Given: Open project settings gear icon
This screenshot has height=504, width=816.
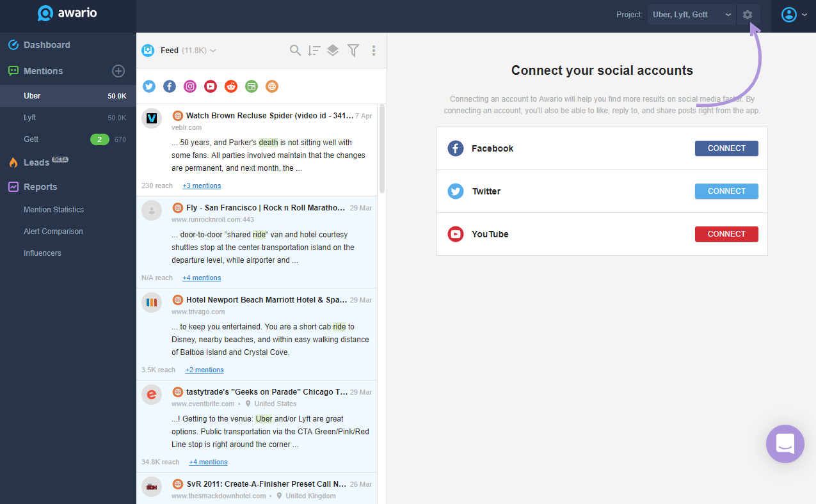Looking at the screenshot, I should (x=748, y=15).
